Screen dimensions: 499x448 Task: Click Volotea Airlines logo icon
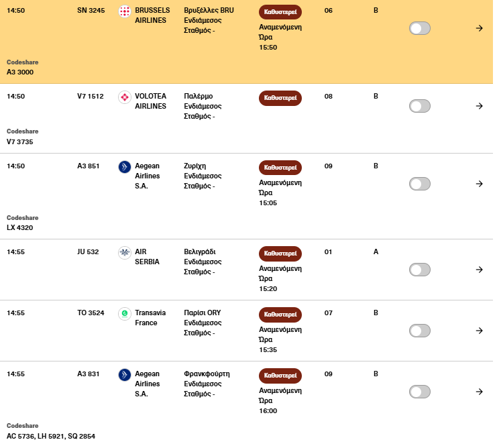(125, 97)
